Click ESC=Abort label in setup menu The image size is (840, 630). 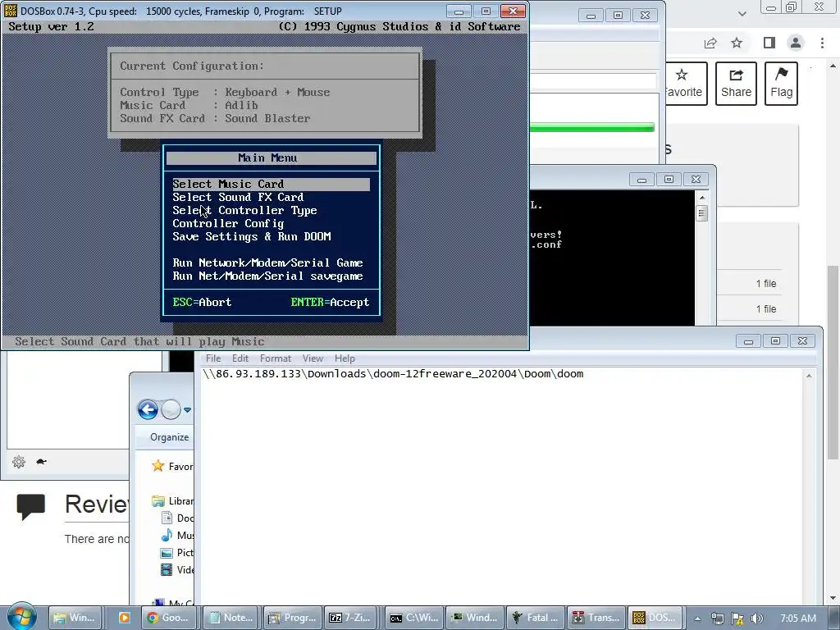click(x=202, y=302)
